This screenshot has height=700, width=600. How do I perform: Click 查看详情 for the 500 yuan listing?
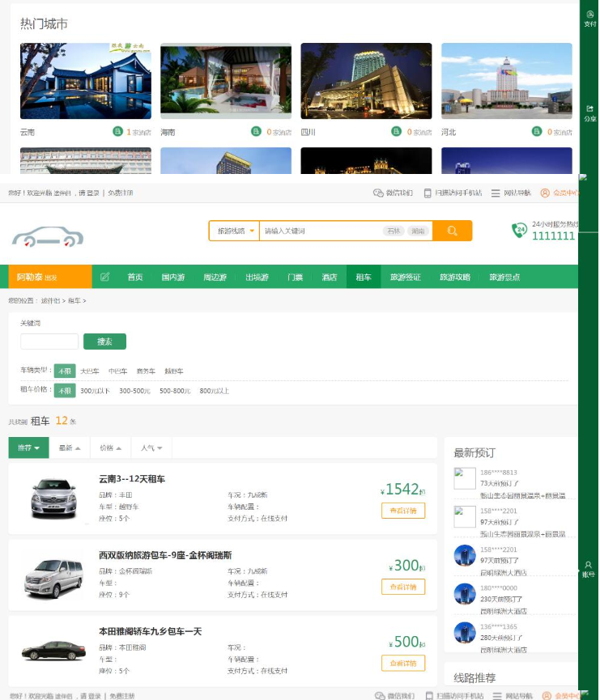tap(403, 663)
